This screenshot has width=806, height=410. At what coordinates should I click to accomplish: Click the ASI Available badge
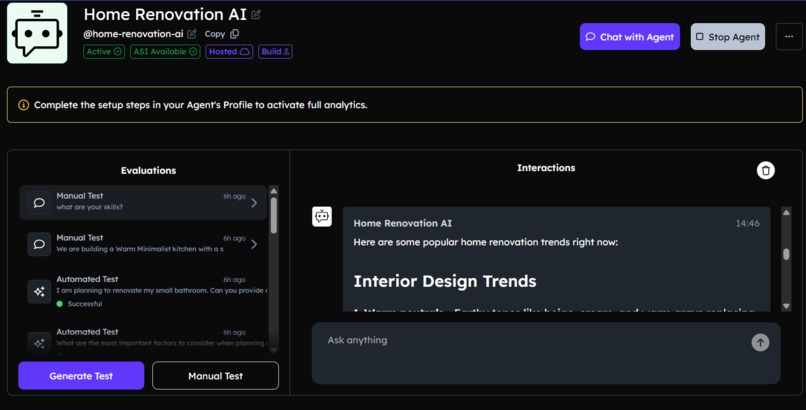[x=165, y=51]
